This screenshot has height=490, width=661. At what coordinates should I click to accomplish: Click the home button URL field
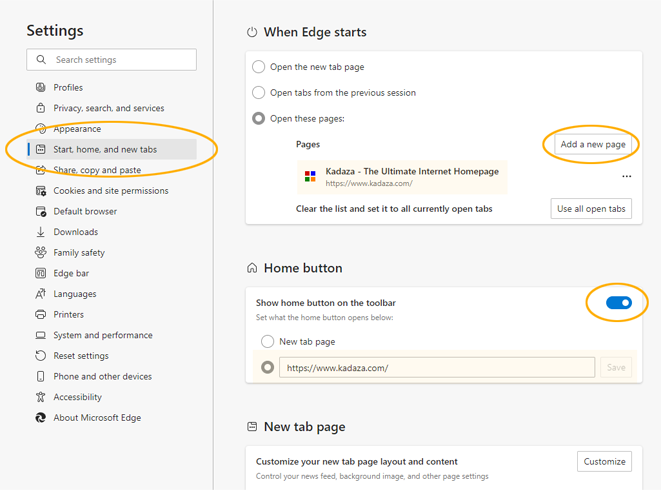coord(437,367)
